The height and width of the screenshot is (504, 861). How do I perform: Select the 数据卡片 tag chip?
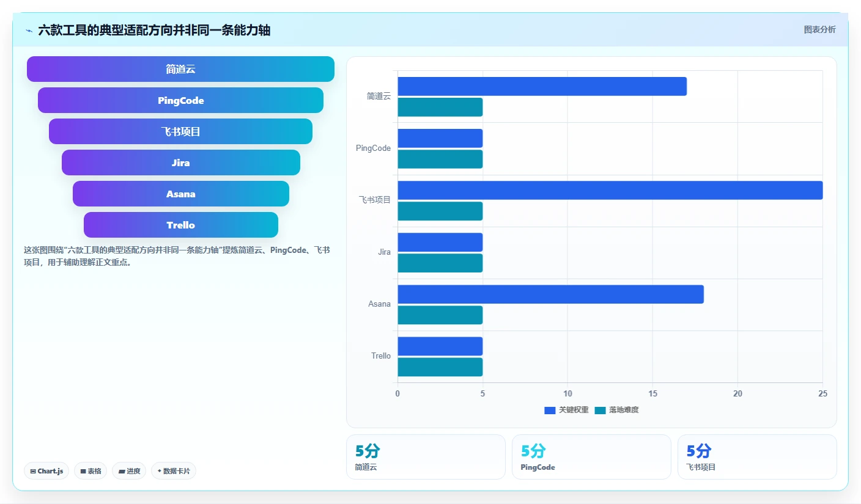174,471
